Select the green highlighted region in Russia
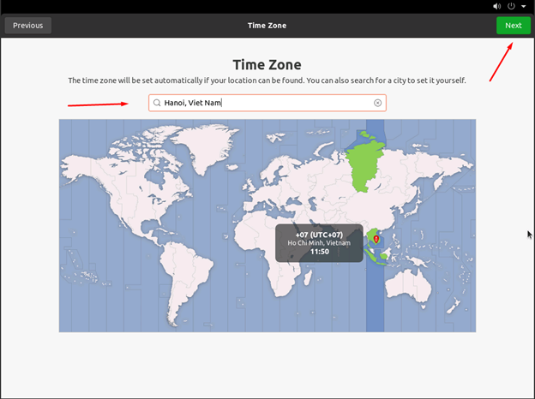This screenshot has height=399, width=535. (365, 164)
